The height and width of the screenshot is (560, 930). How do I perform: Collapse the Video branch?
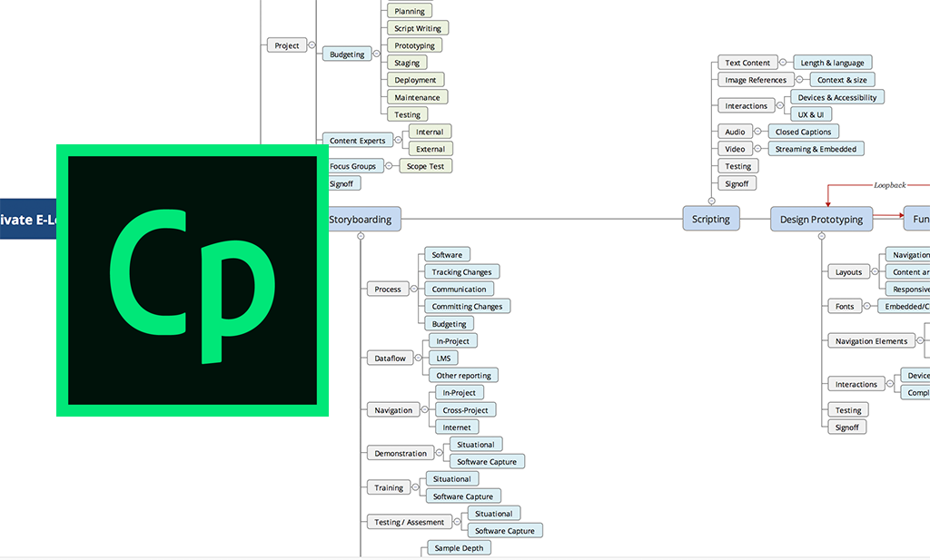[757, 149]
